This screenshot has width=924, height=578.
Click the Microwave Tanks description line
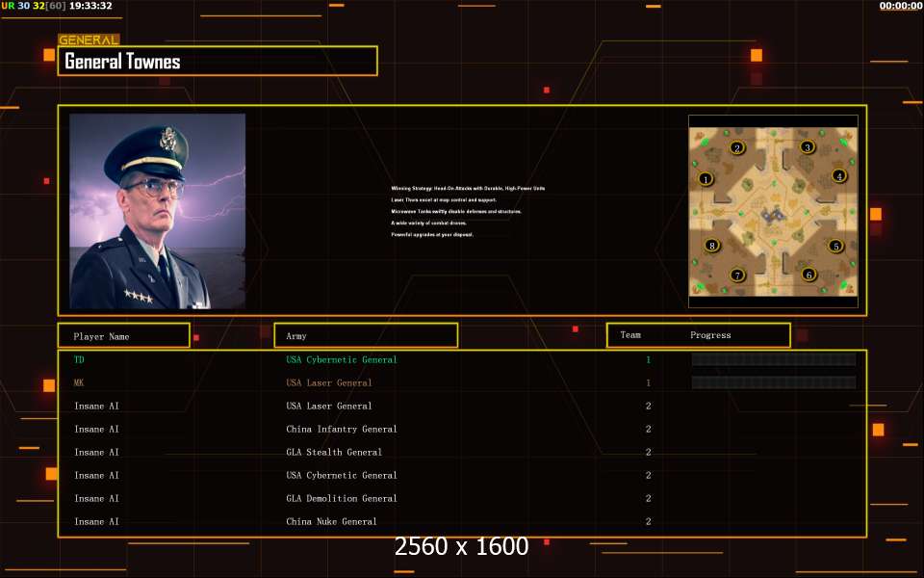[456, 211]
